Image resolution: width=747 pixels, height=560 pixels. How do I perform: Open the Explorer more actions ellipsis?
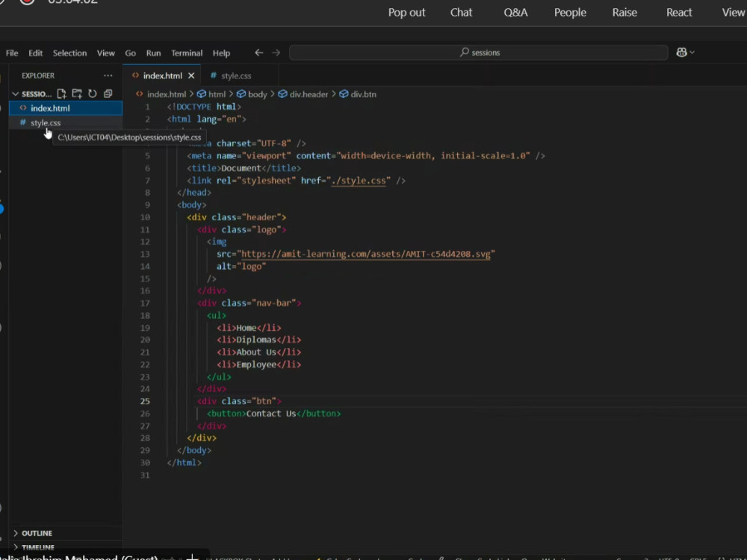(x=108, y=75)
